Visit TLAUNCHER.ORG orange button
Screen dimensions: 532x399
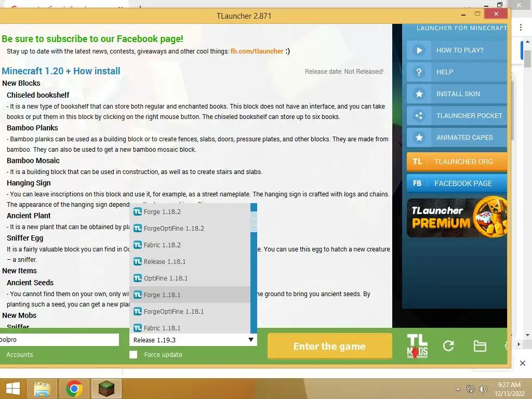pyautogui.click(x=457, y=162)
